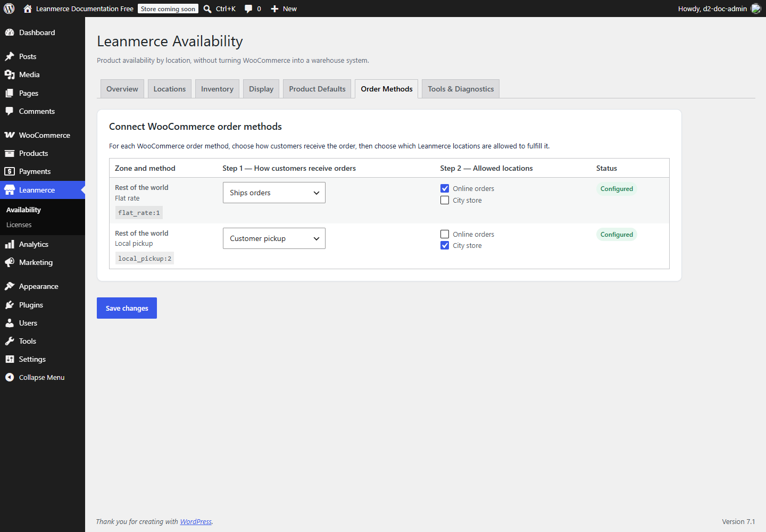Viewport: 766px width, 532px height.
Task: Click the Media icon in sidebar
Action: pos(10,74)
